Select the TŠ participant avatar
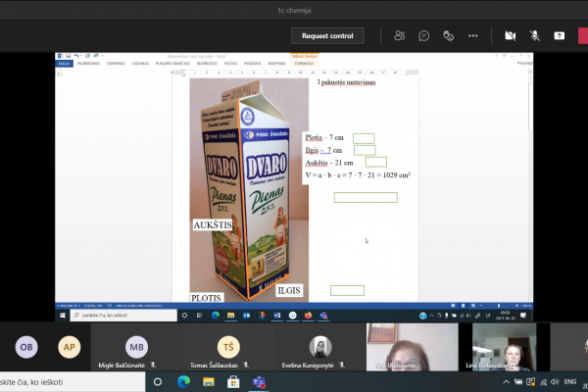Image resolution: width=588 pixels, height=392 pixels. (x=228, y=347)
